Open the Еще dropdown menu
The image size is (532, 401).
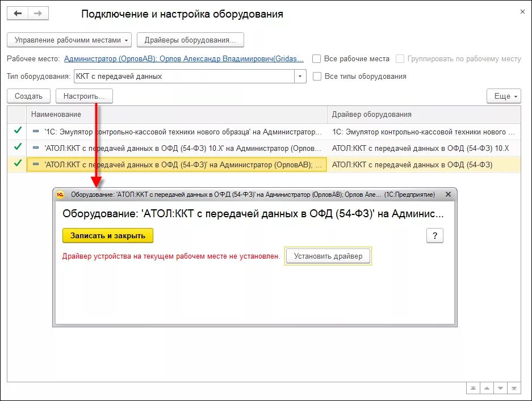coord(504,96)
